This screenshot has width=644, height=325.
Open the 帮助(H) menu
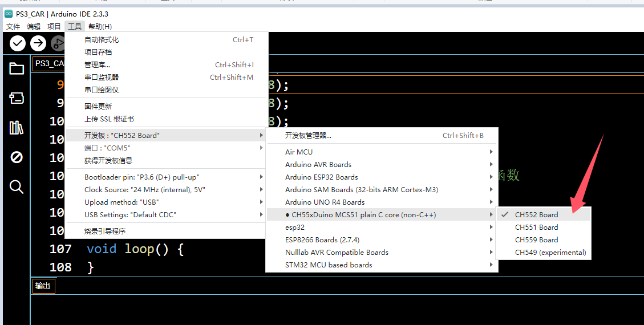pyautogui.click(x=100, y=26)
